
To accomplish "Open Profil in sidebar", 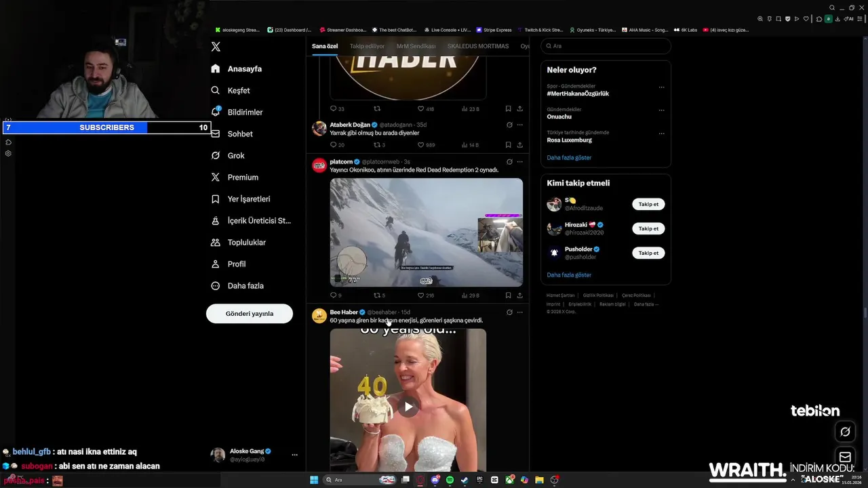I will (229, 264).
